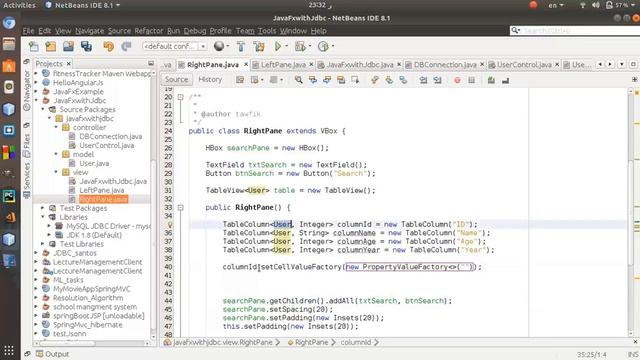Click the New Project toolbar icon
This screenshot has width=640, height=360.
pos(51,47)
